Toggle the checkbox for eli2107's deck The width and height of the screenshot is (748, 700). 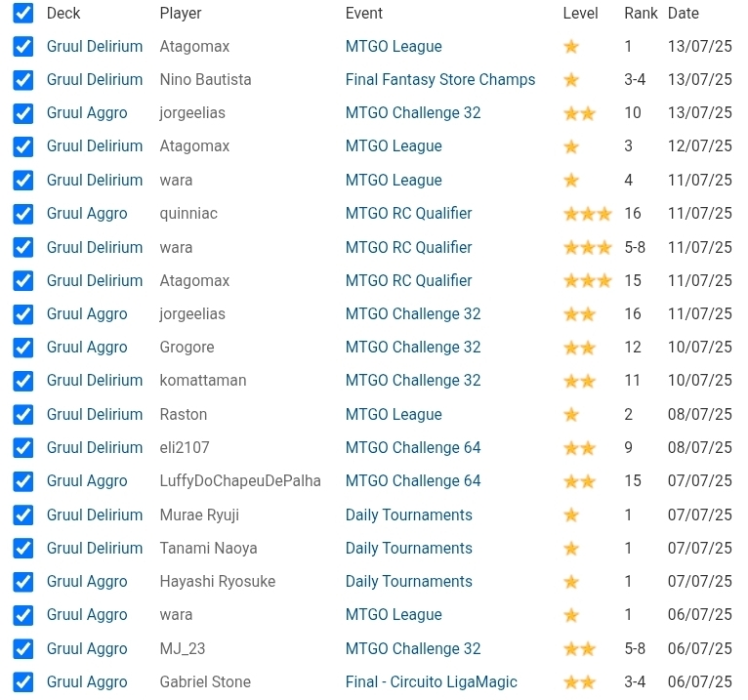[22, 448]
